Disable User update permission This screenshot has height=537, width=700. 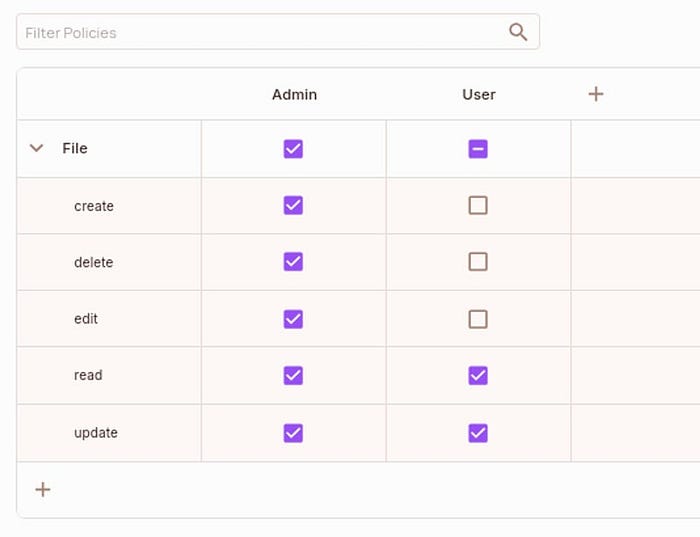[478, 433]
